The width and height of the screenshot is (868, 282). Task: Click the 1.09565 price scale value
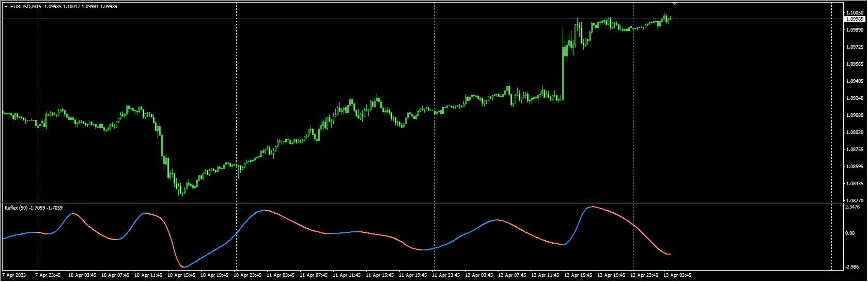click(x=855, y=64)
